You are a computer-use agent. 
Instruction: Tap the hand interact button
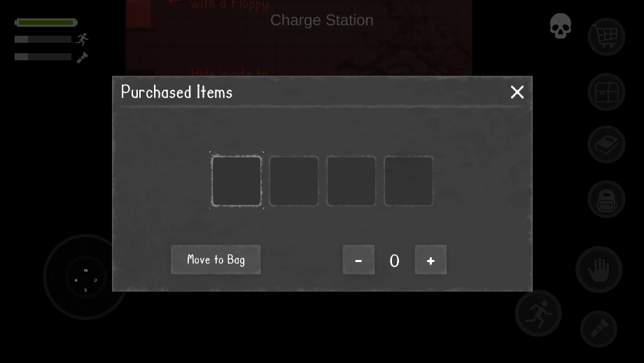598,270
